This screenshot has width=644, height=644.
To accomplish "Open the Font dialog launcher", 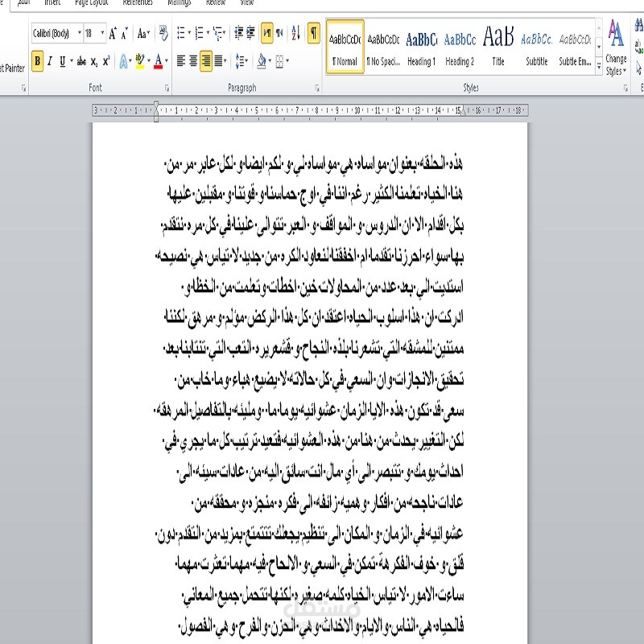I will coord(167,88).
